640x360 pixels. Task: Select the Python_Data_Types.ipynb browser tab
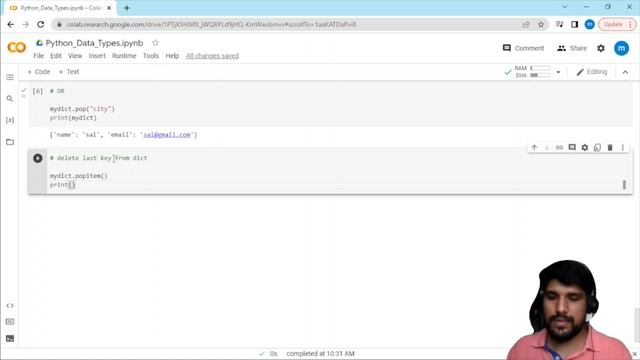(60, 8)
